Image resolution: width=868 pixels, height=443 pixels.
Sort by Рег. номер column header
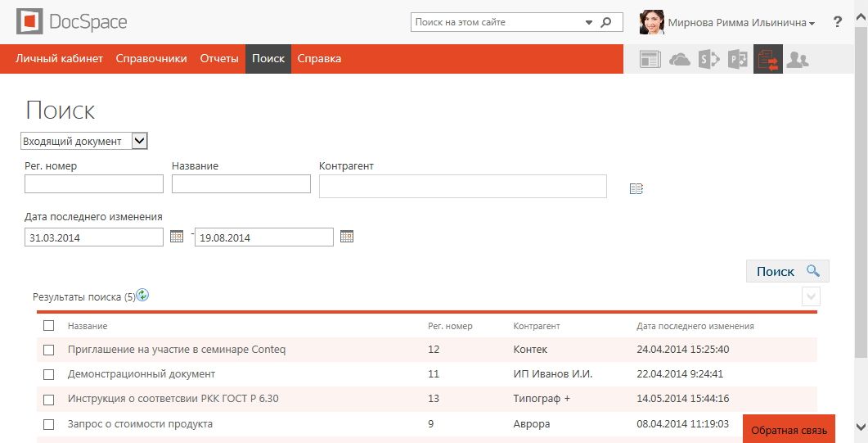450,326
